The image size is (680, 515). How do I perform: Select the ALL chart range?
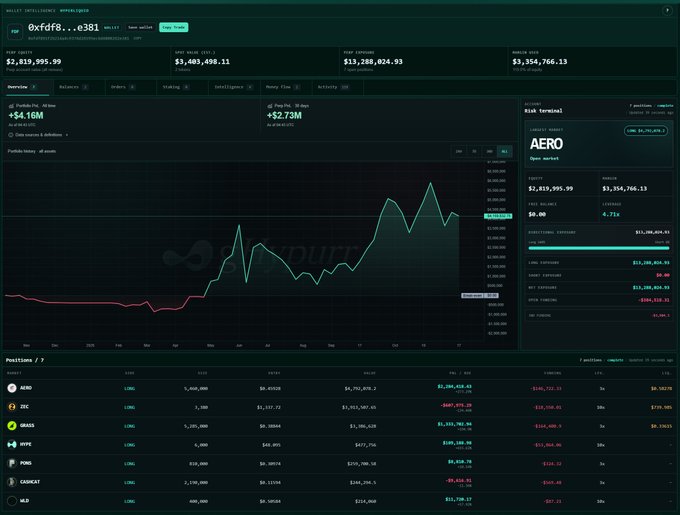(504, 151)
